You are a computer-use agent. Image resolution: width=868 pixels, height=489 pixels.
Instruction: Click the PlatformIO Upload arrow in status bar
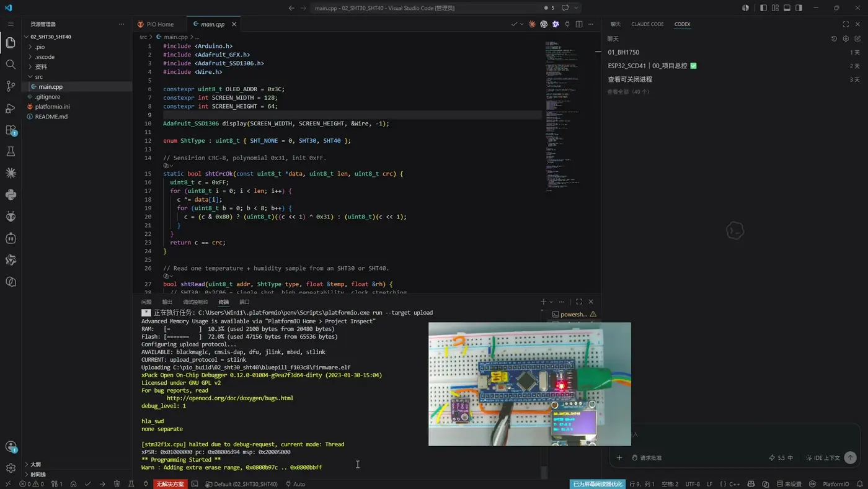coord(102,484)
